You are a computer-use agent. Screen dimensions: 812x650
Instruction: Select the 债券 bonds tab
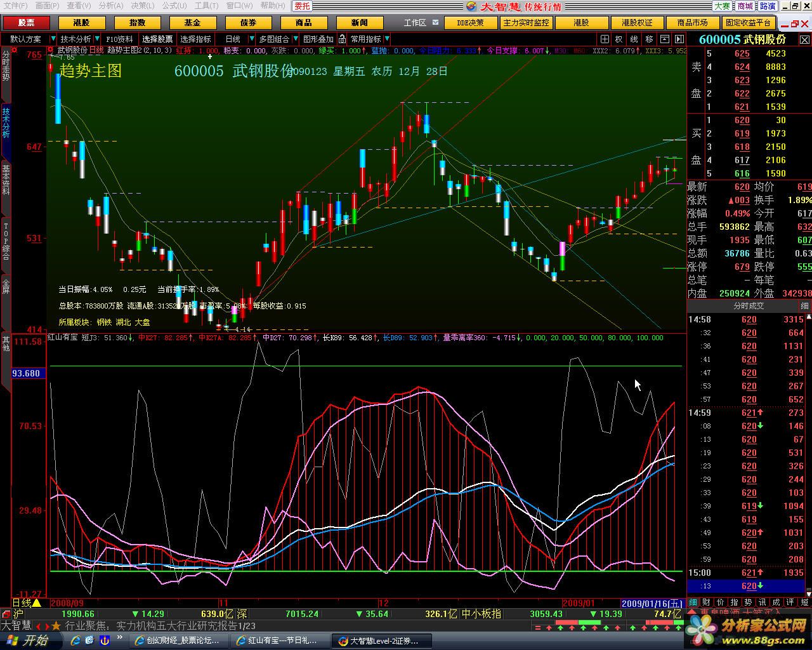(248, 22)
